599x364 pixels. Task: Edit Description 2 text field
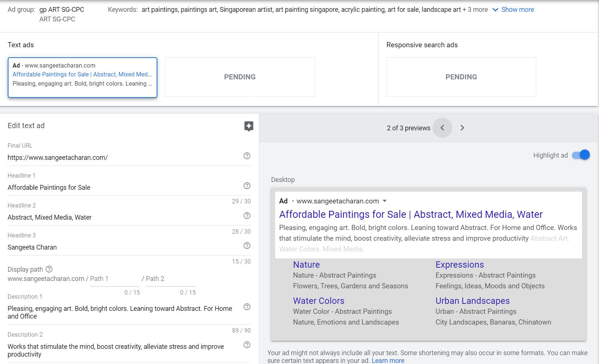tap(124, 350)
